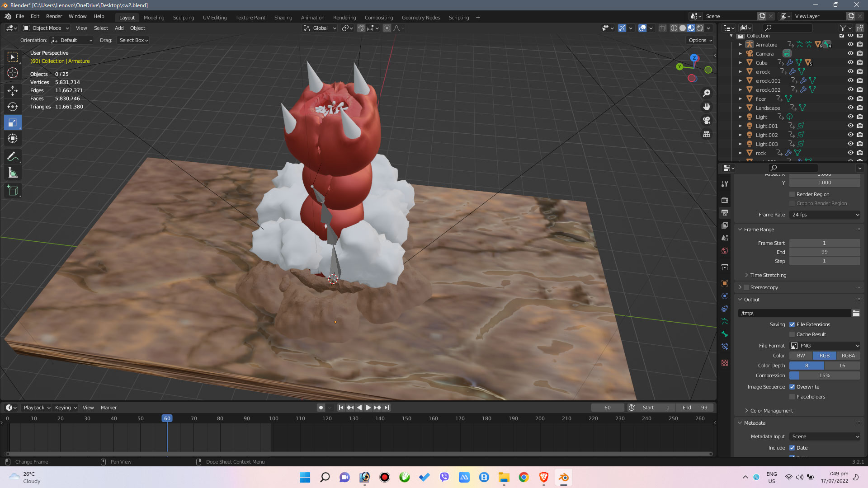Disable render for Light.003
Image resolution: width=868 pixels, height=488 pixels.
[x=859, y=144]
